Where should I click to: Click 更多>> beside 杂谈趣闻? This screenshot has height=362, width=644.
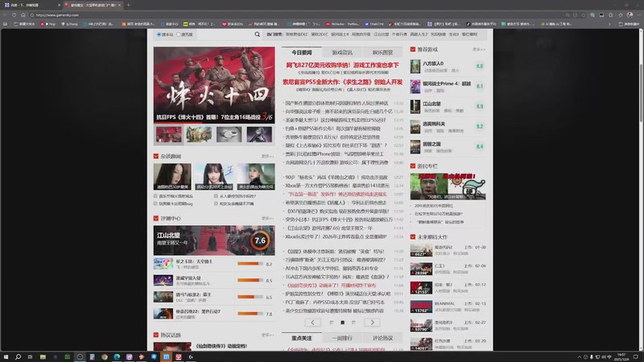tap(268, 156)
